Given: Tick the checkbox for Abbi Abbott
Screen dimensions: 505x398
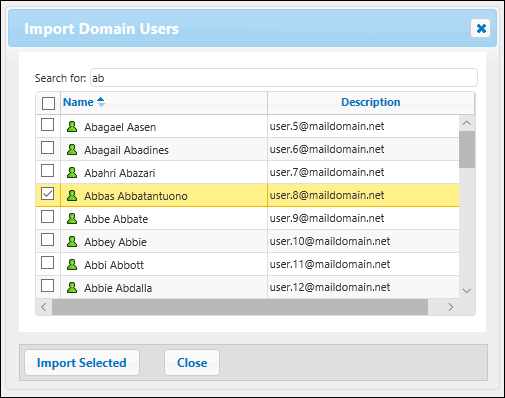Looking at the screenshot, I should point(47,263).
